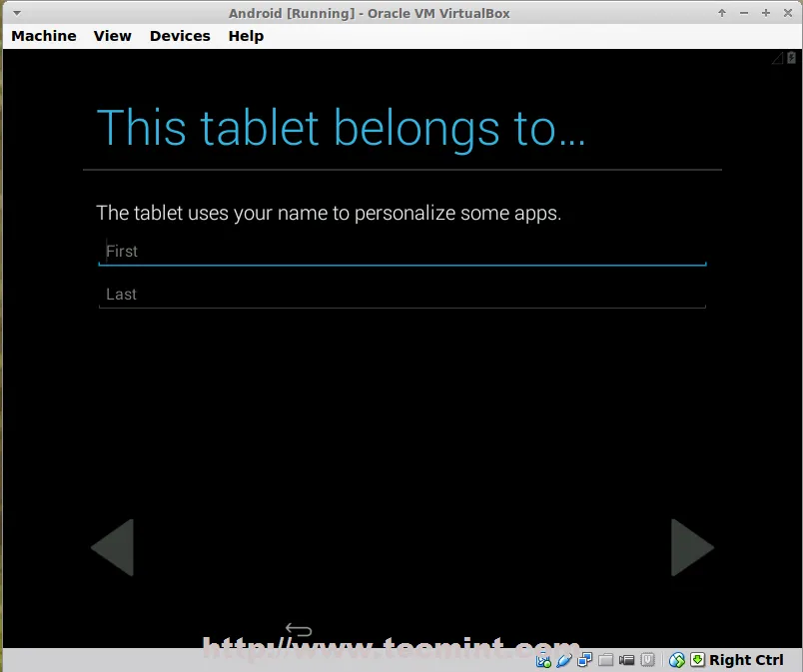Image resolution: width=803 pixels, height=672 pixels.
Task: Click the CPU/virtualization chip status icon
Action: click(648, 660)
